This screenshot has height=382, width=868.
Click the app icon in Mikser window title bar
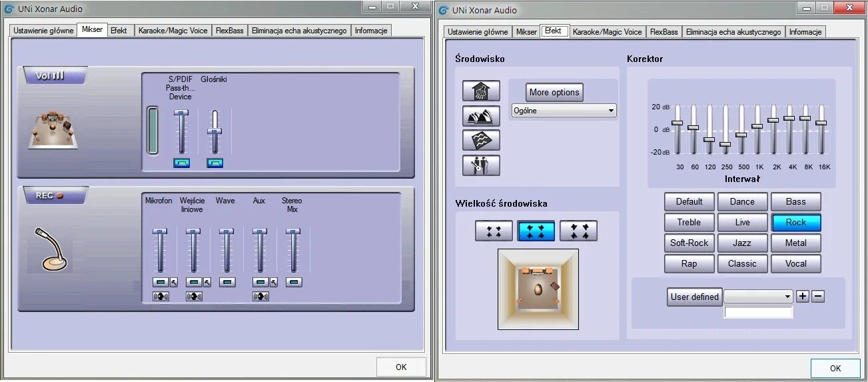click(9, 9)
